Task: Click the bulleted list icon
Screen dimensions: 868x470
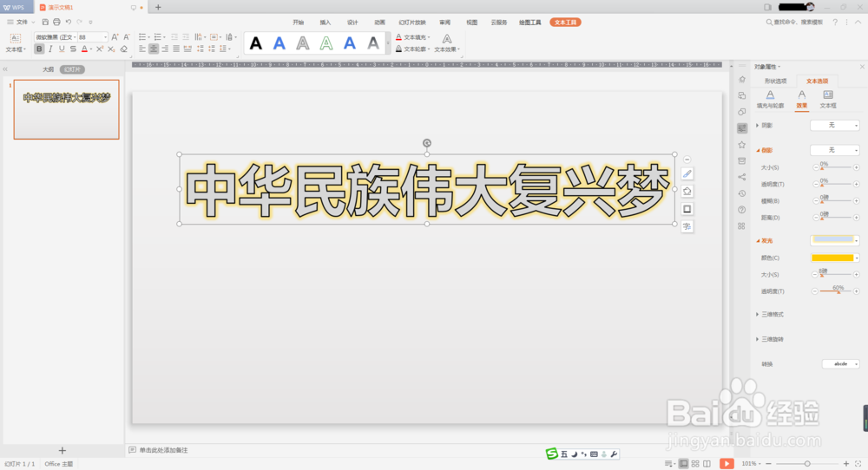Action: coord(143,37)
